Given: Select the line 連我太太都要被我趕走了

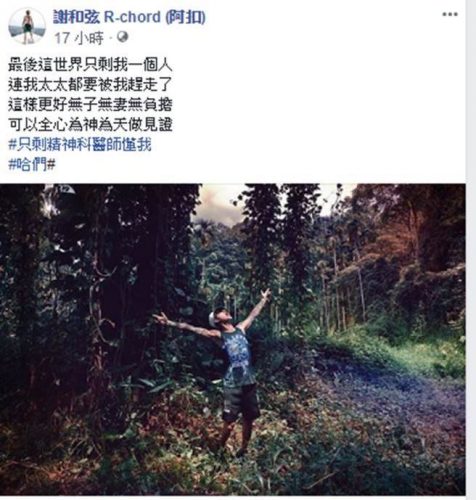Looking at the screenshot, I should [x=90, y=85].
